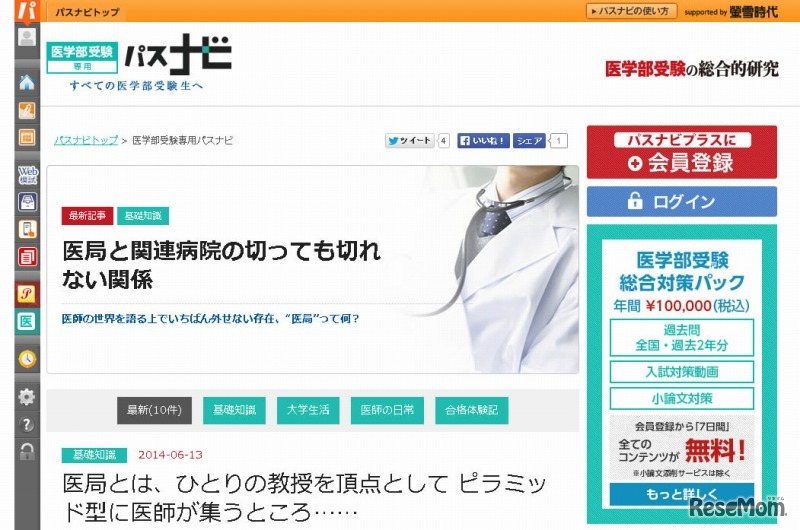Click the Facebook いいね！ button
The height and width of the screenshot is (530, 800).
coord(483,140)
